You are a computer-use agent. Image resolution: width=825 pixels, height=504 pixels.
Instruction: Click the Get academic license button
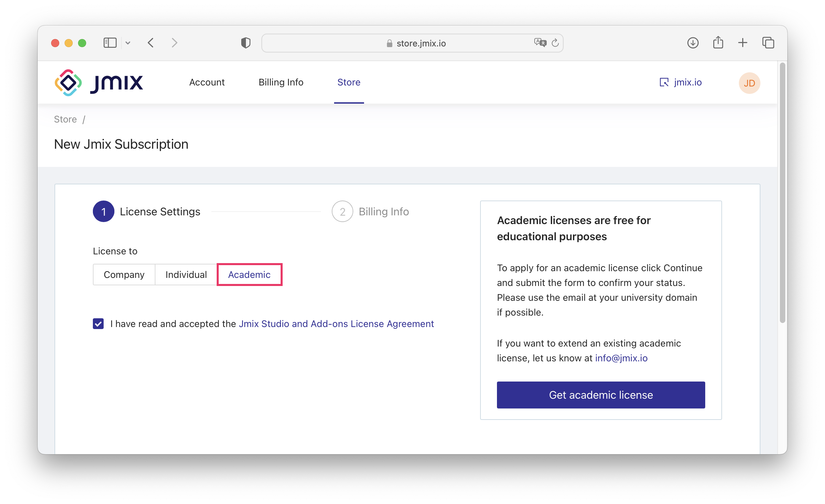600,395
